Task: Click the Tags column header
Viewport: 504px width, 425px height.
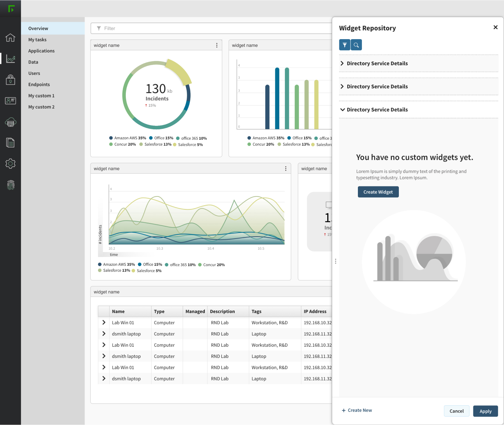Action: click(x=275, y=311)
